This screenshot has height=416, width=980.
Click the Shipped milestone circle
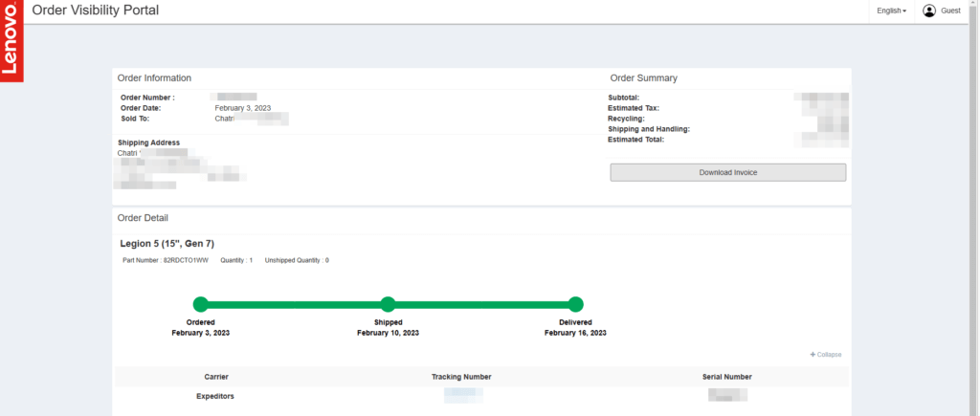(x=389, y=304)
